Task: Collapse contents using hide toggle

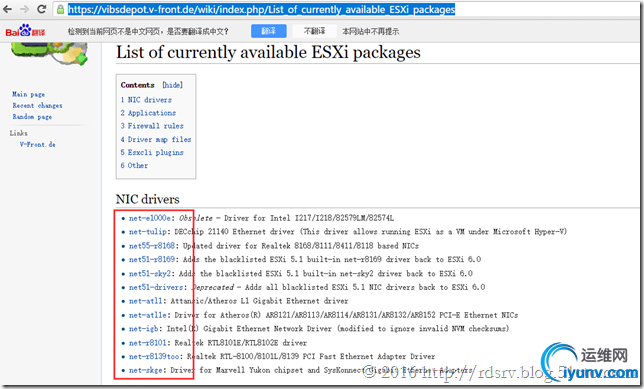Action: pos(172,85)
